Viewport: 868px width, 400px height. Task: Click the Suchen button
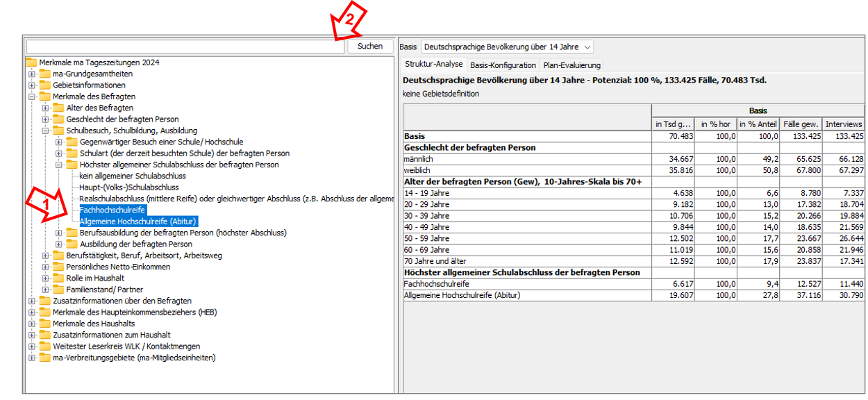(370, 47)
